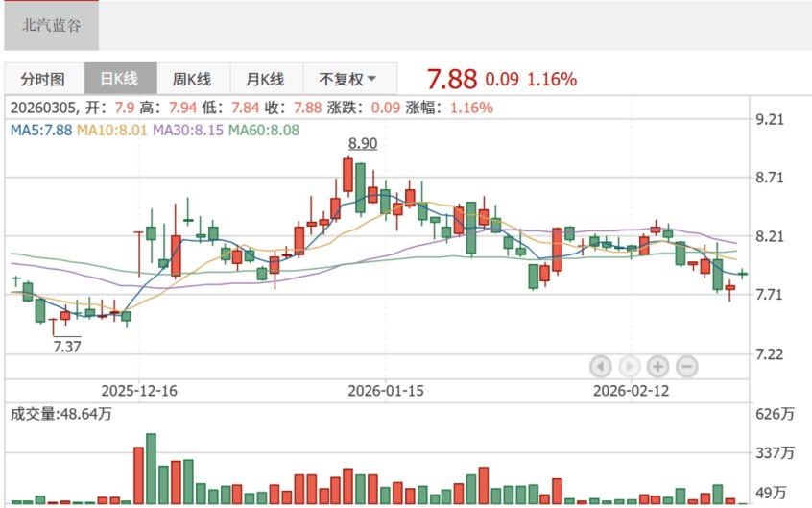
Task: Click the 8.71 price axis label
Action: tap(770, 178)
